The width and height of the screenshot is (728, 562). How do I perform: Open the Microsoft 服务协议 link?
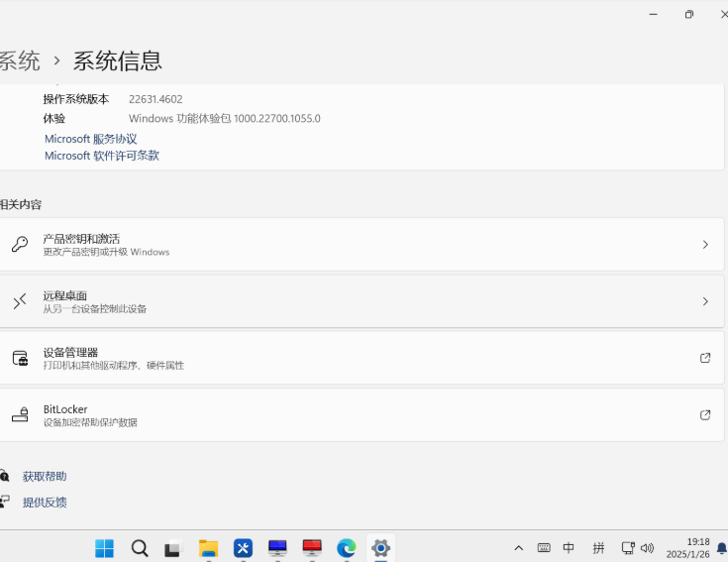tap(90, 139)
